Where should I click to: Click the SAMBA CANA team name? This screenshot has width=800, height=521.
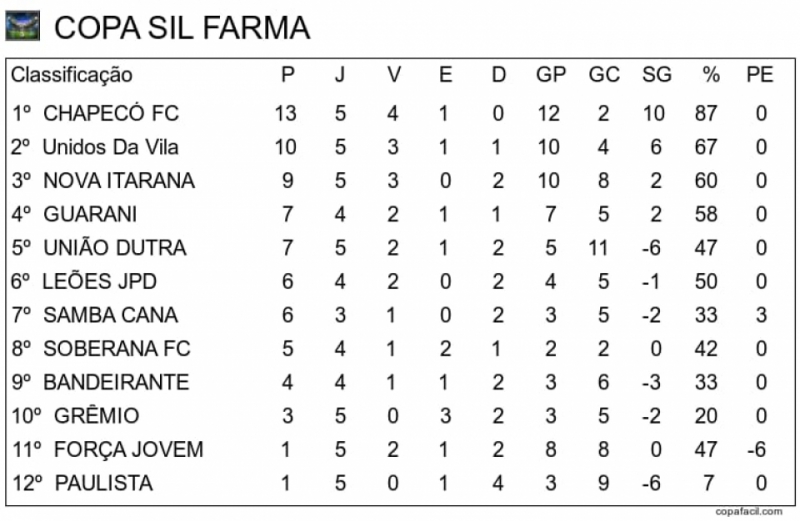click(111, 315)
